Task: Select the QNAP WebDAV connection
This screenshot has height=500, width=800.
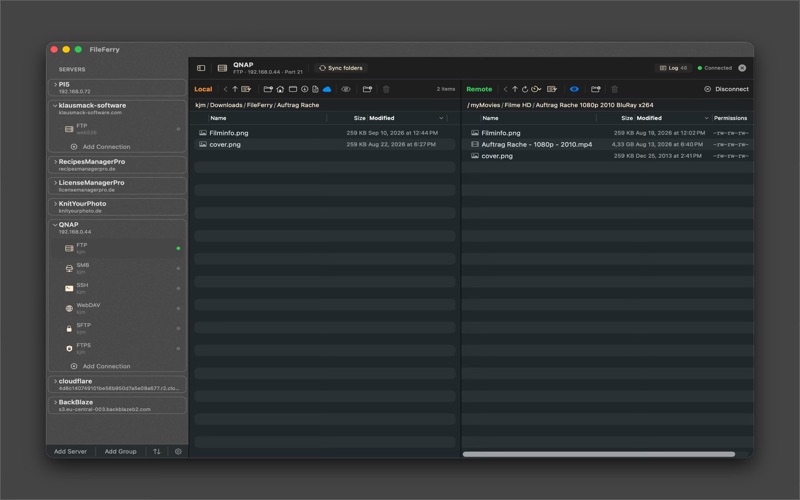Action: pos(117,308)
